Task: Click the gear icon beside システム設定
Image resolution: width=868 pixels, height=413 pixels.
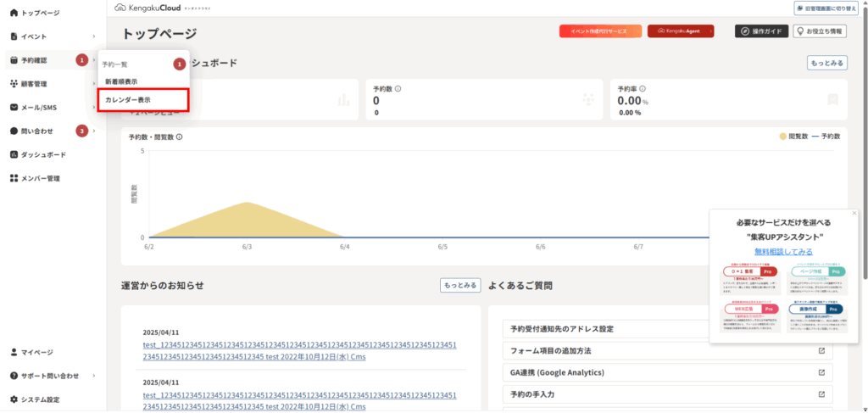Action: tap(14, 399)
